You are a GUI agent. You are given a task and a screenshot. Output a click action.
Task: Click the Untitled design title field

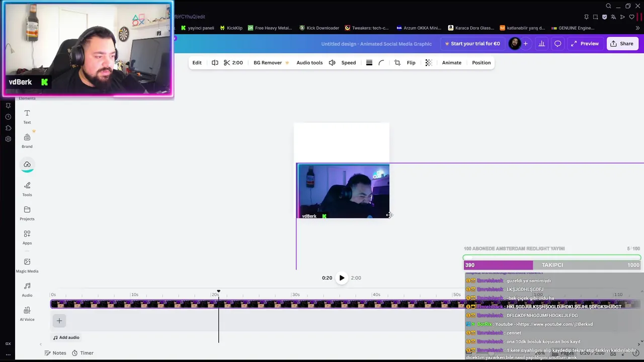376,44
